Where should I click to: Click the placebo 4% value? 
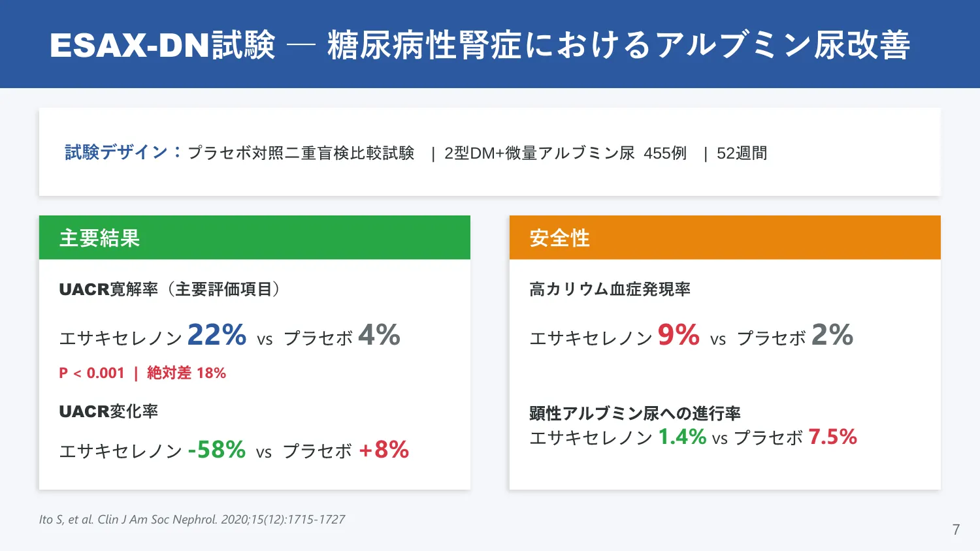[379, 335]
